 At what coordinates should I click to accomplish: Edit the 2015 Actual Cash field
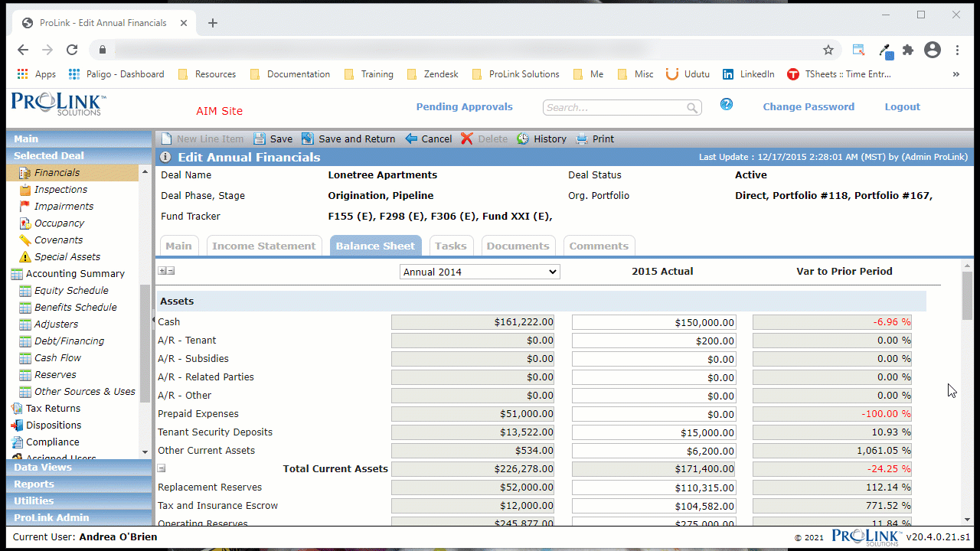point(654,322)
